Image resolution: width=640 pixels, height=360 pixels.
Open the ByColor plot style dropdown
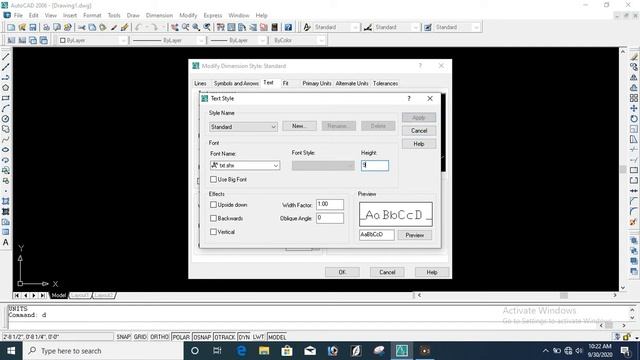(298, 40)
